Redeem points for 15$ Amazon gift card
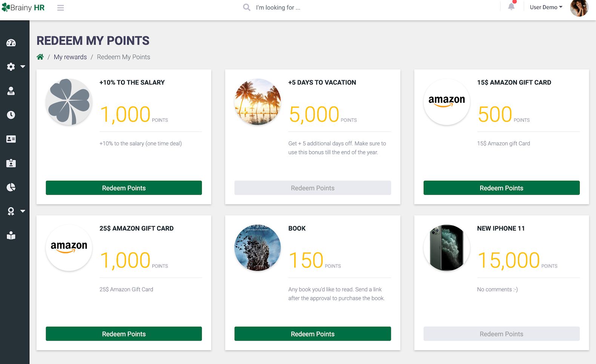The width and height of the screenshot is (596, 364). tap(501, 188)
